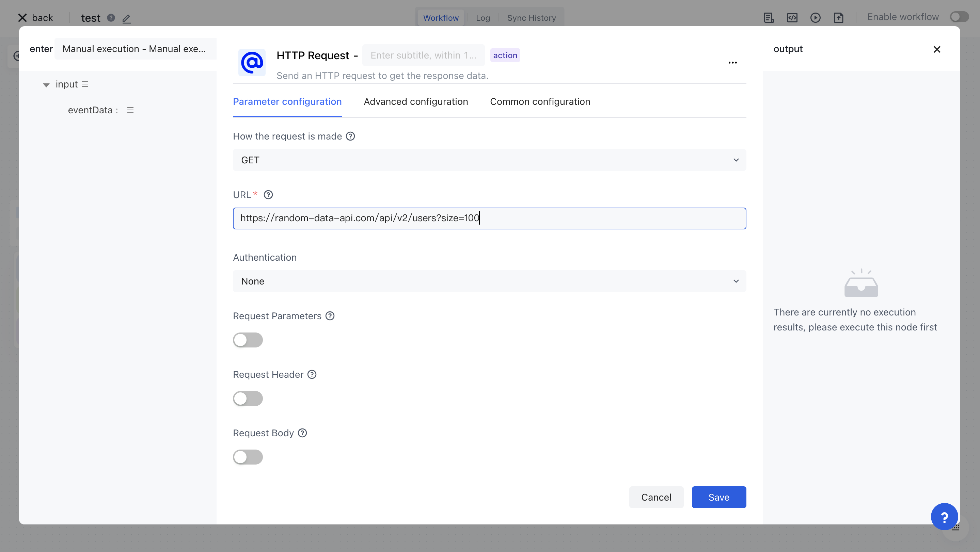The height and width of the screenshot is (552, 980).
Task: Cancel the node configuration changes
Action: pyautogui.click(x=656, y=497)
